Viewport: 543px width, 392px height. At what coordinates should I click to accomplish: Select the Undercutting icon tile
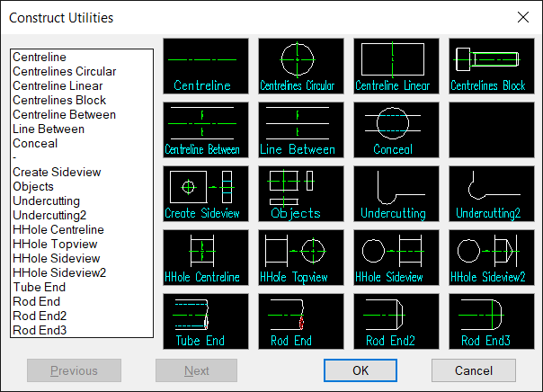pyautogui.click(x=396, y=194)
